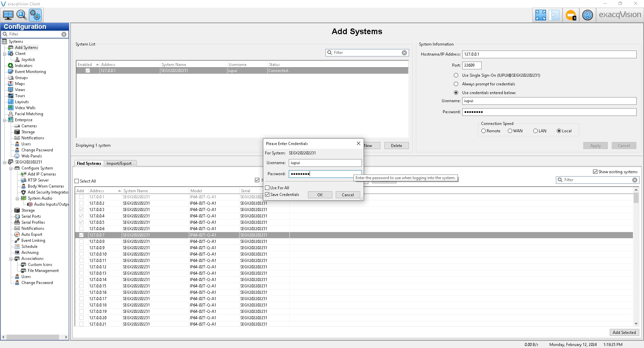The width and height of the screenshot is (644, 348).
Task: Click the Port number field
Action: pos(472,65)
